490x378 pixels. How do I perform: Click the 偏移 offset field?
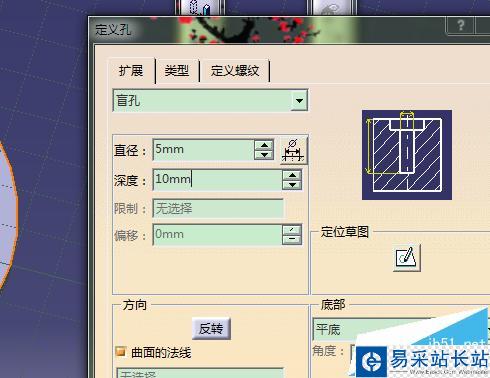coord(217,235)
